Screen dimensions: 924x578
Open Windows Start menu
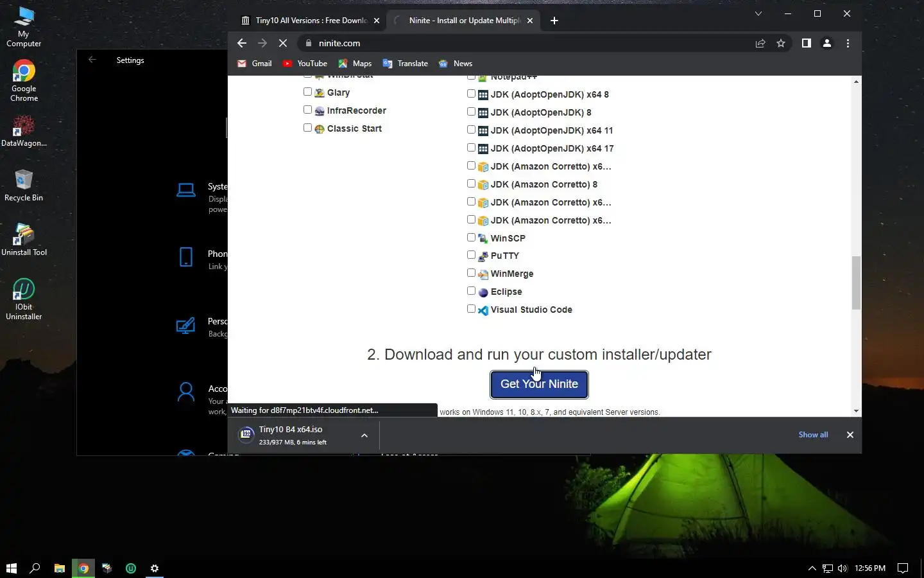tap(11, 568)
